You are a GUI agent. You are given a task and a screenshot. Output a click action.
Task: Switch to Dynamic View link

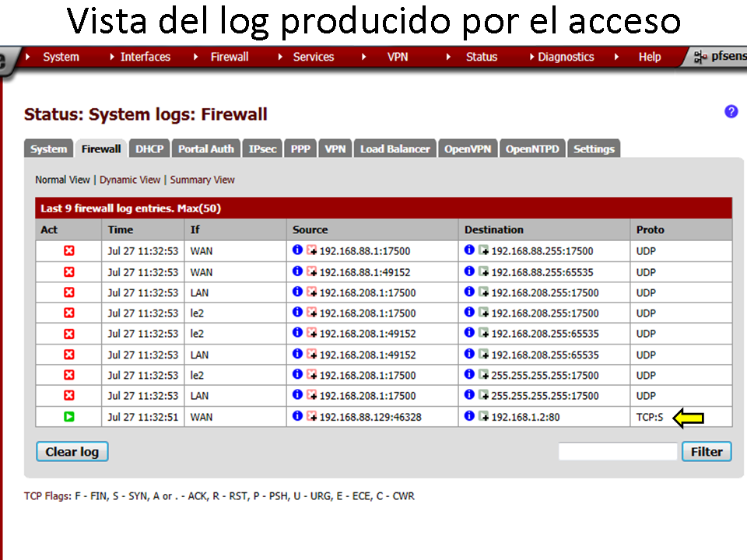tap(130, 180)
